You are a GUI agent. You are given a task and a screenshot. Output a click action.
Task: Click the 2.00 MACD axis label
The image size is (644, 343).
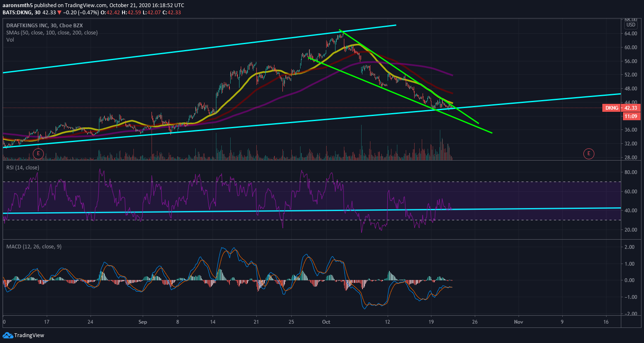pos(630,247)
